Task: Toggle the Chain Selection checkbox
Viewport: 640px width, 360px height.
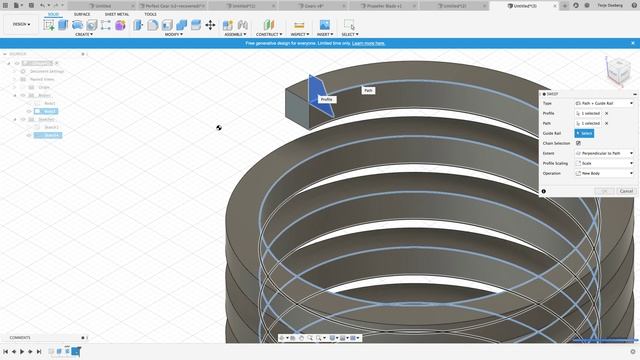Action: (578, 143)
